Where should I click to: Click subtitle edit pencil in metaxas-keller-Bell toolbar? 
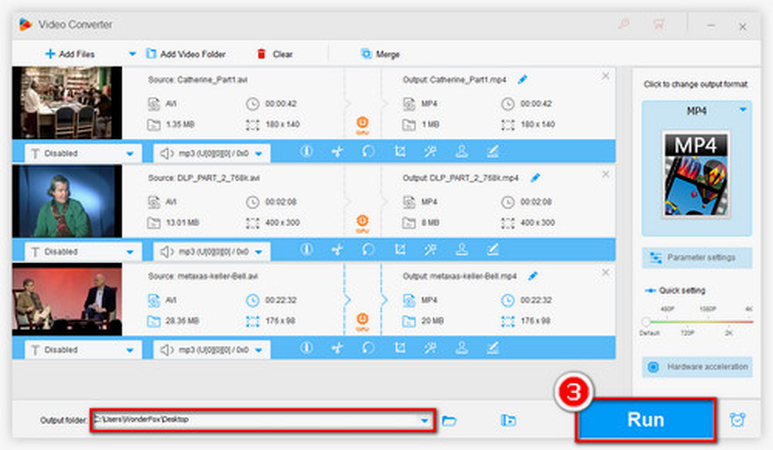pos(492,348)
